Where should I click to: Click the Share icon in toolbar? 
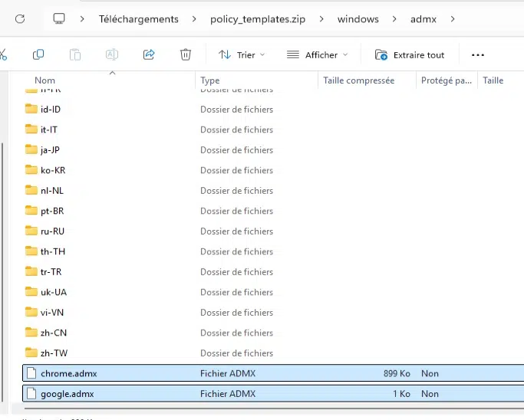tap(149, 54)
